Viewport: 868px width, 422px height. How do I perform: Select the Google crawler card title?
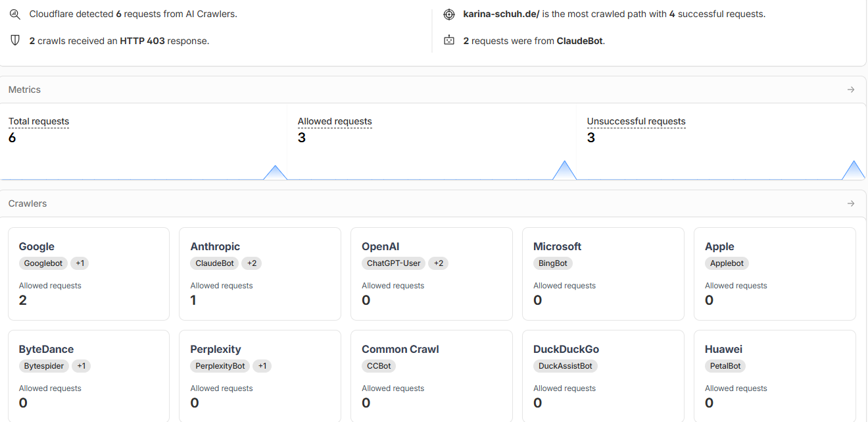(37, 246)
